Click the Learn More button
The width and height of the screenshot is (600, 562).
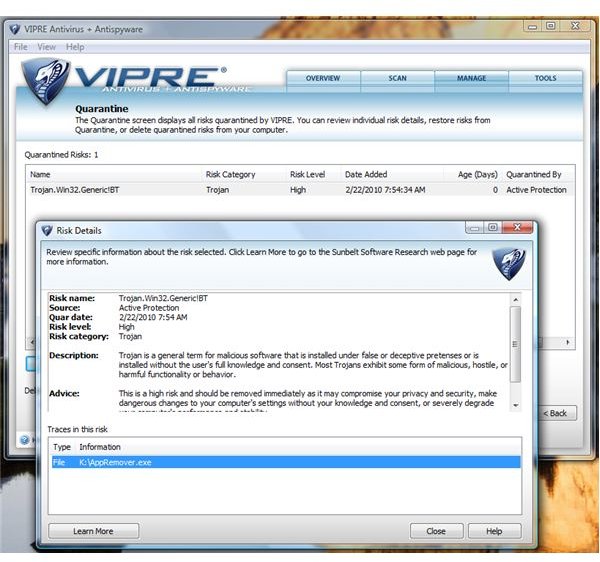[x=93, y=531]
